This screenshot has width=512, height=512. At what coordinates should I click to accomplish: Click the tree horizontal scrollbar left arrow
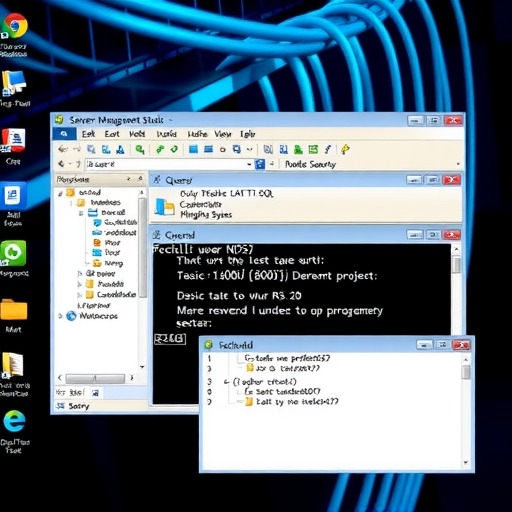tap(60, 378)
